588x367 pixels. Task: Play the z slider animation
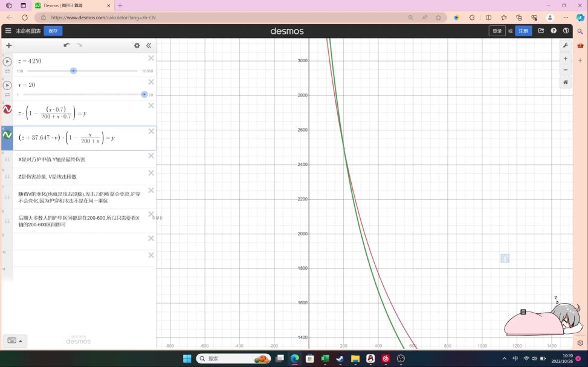(7, 62)
